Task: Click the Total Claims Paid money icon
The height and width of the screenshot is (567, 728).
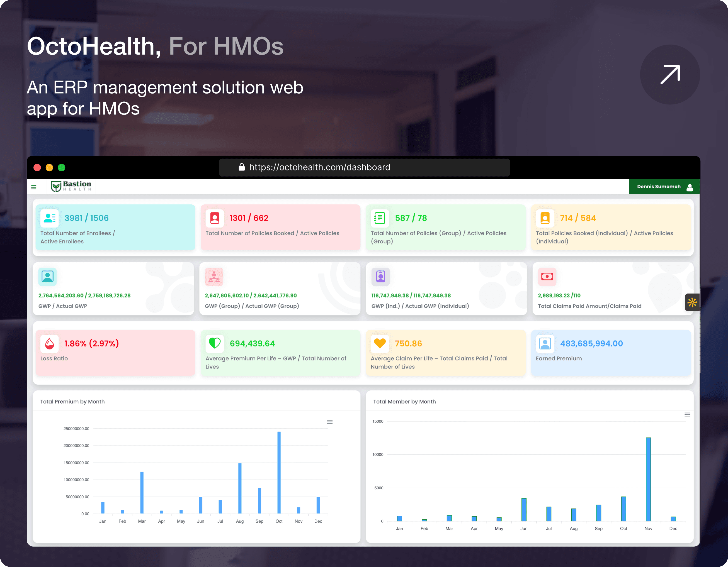Action: point(547,277)
